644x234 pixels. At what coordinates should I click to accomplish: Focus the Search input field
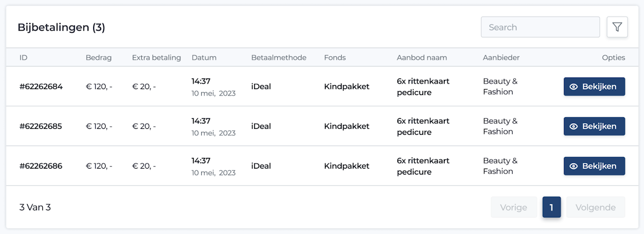click(x=540, y=27)
